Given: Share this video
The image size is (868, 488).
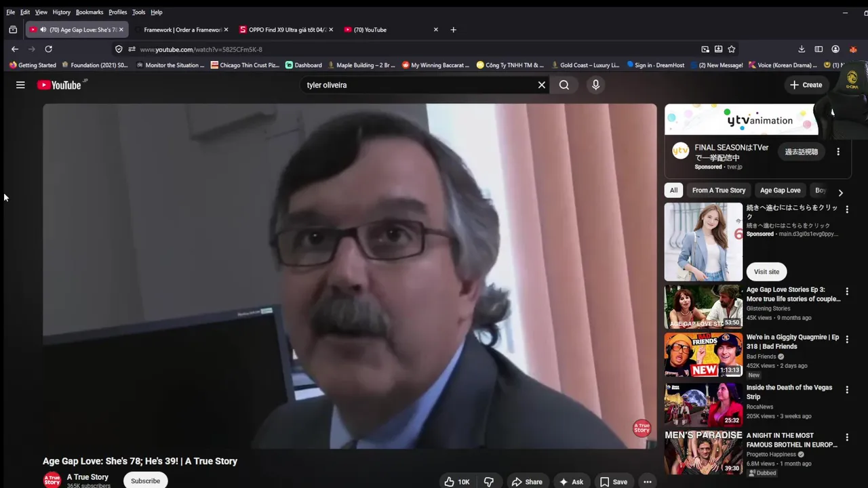Looking at the screenshot, I should coord(527,482).
